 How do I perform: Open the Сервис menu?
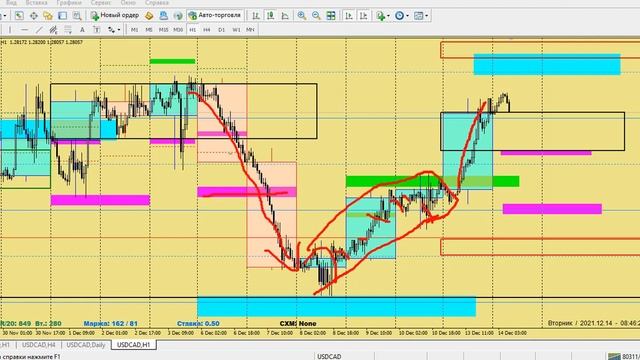point(100,2)
